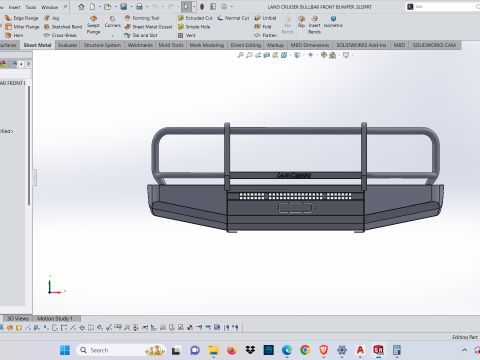Click the Windows Start button
The height and width of the screenshot is (360, 480).
coord(65,350)
